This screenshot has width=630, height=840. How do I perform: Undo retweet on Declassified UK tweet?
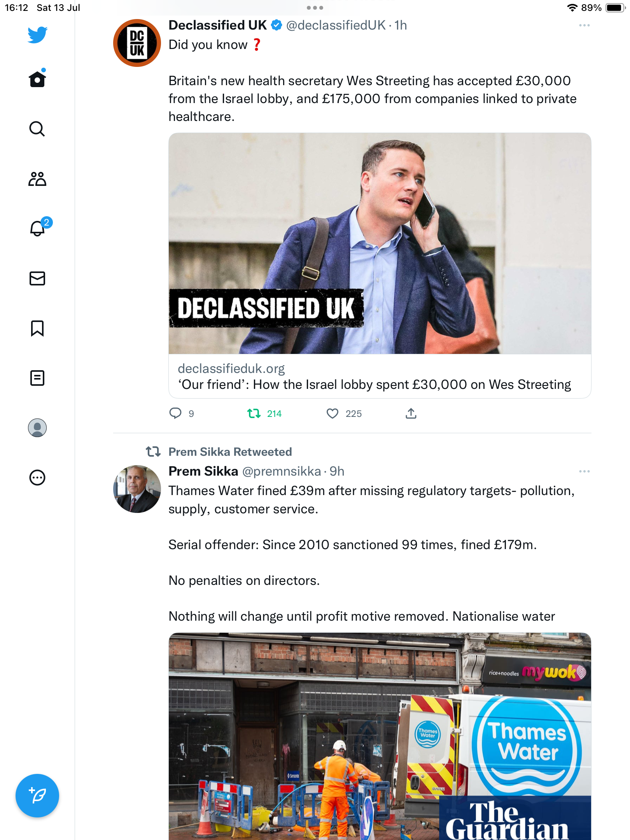(x=254, y=413)
